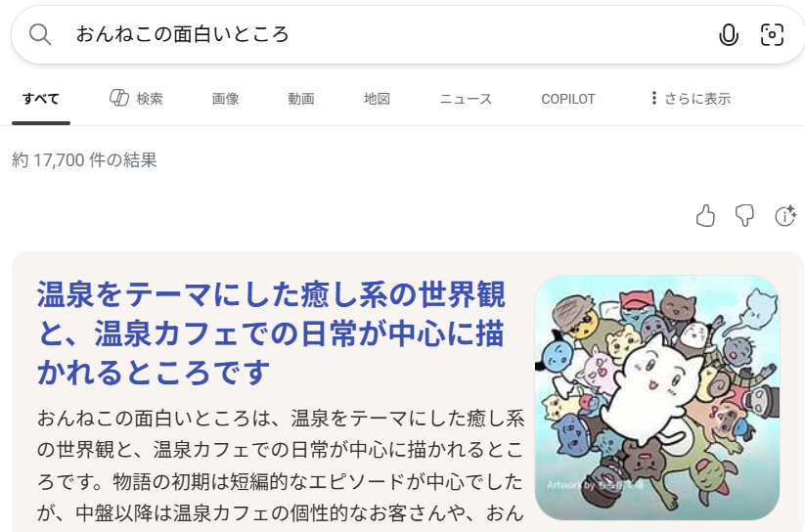Give the answer a thumbs up
The image size is (805, 532).
click(705, 216)
